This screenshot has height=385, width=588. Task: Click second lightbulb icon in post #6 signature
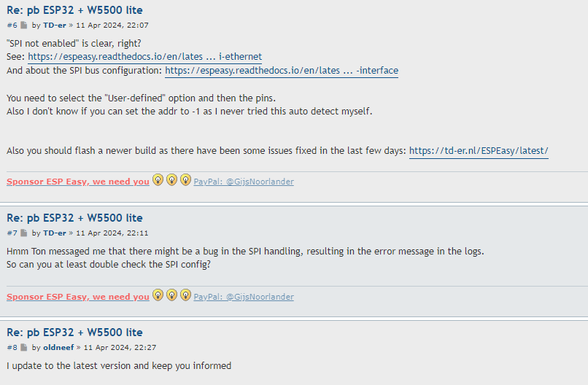tap(171, 180)
